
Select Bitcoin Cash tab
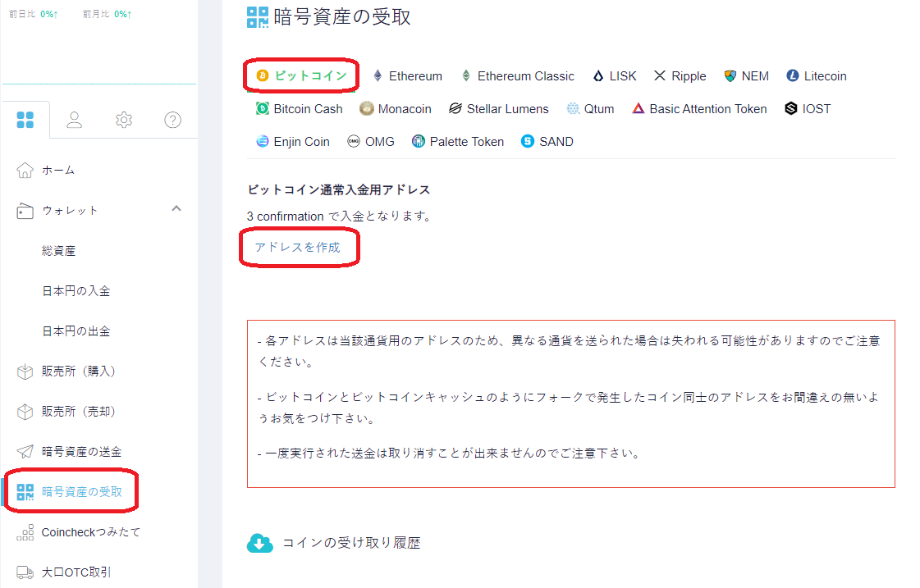[300, 109]
